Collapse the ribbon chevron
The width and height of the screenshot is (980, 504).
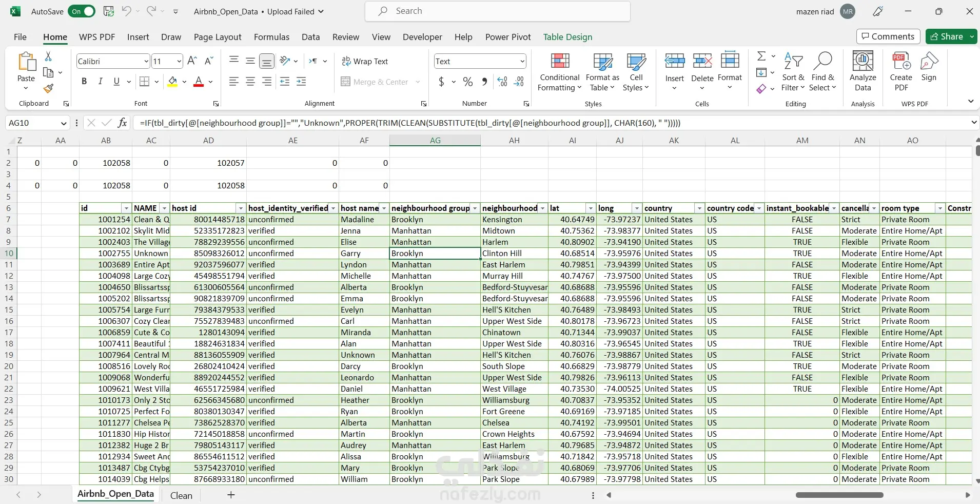(971, 101)
